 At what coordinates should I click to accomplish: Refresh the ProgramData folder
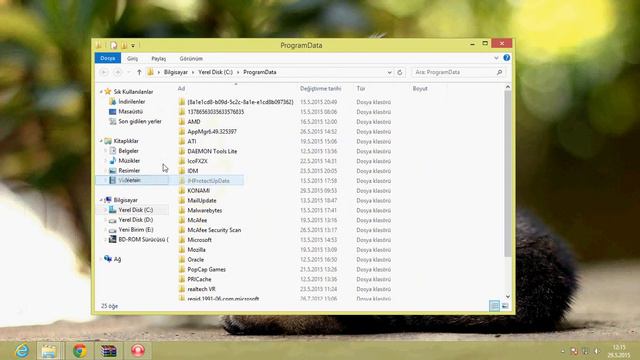tap(400, 72)
